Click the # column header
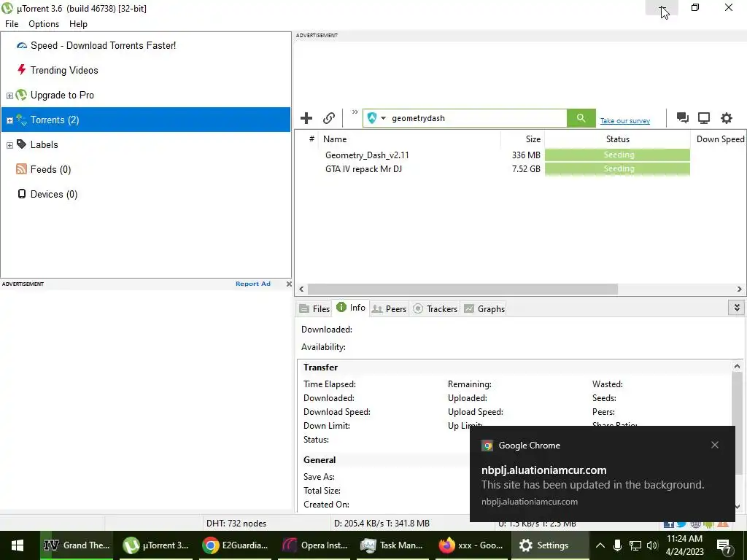 311,139
